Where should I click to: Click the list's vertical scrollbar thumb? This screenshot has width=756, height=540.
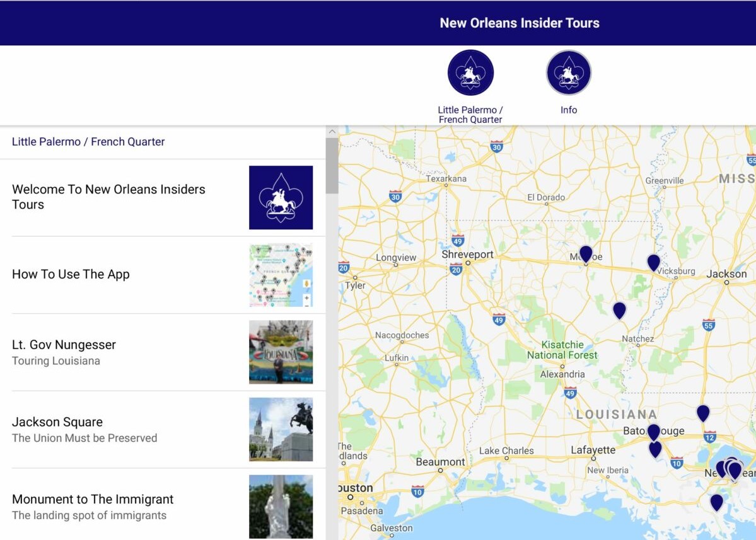332,166
